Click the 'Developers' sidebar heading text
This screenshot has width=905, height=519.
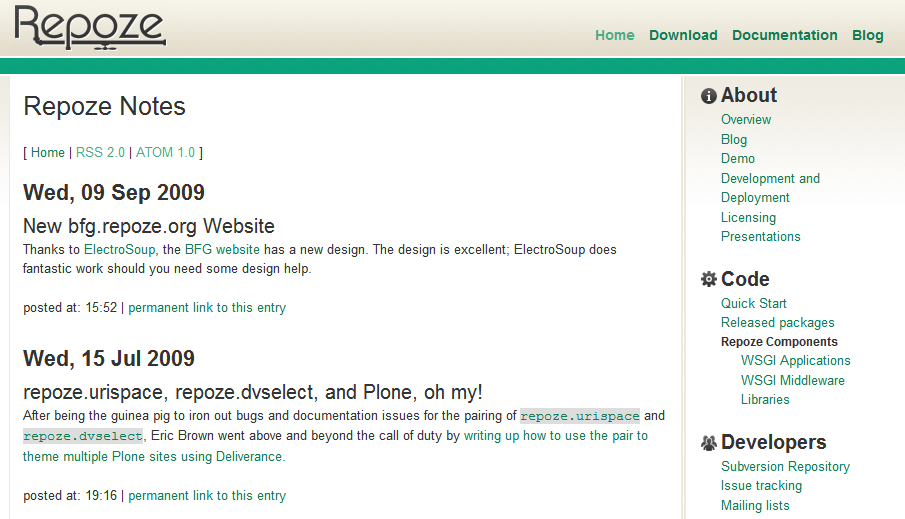click(x=773, y=442)
